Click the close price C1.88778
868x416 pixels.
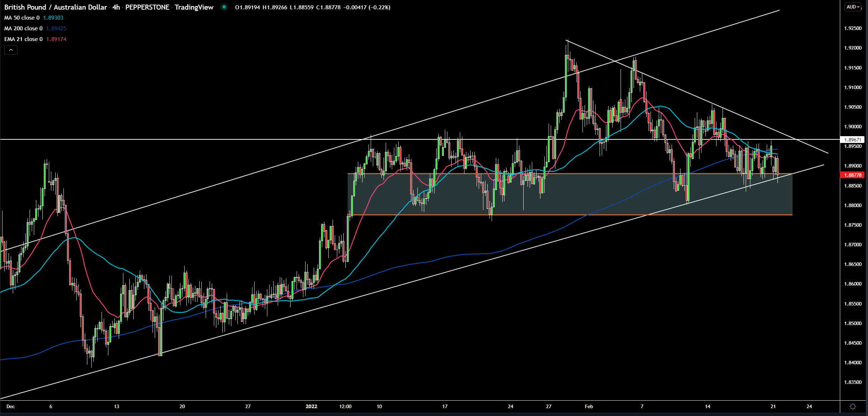(x=328, y=7)
